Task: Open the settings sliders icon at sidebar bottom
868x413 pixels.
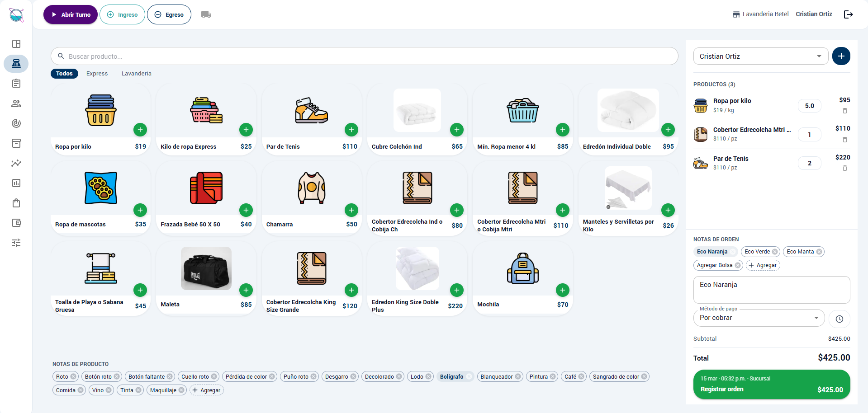Action: click(x=16, y=243)
